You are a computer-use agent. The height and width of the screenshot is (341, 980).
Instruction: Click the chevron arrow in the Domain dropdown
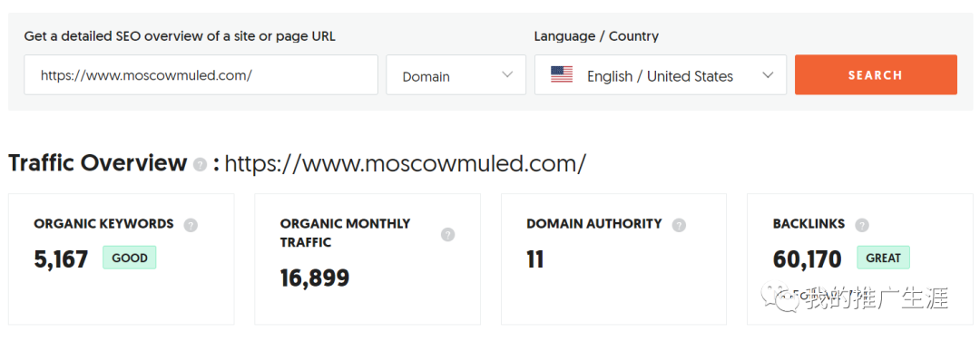point(507,75)
